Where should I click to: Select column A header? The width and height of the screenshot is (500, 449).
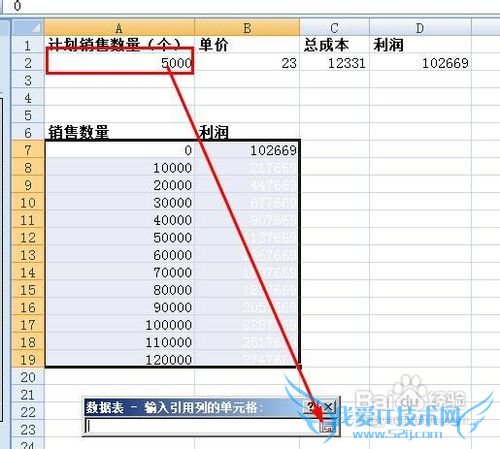(119, 27)
